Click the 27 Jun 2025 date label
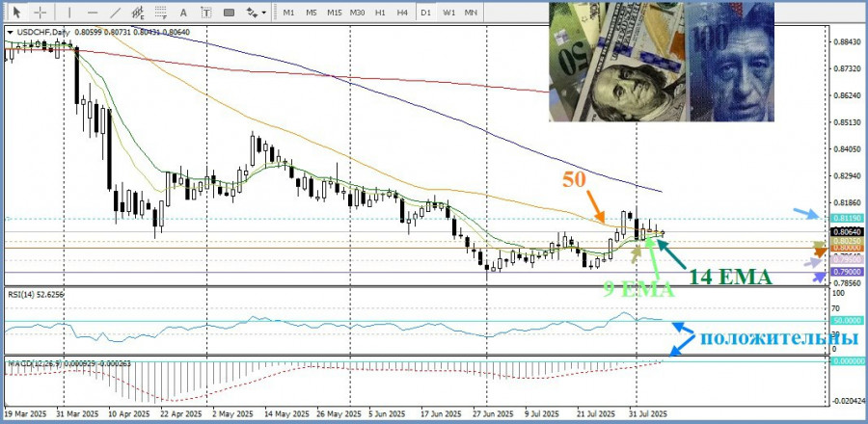This screenshot has height=424, width=868. click(x=492, y=413)
